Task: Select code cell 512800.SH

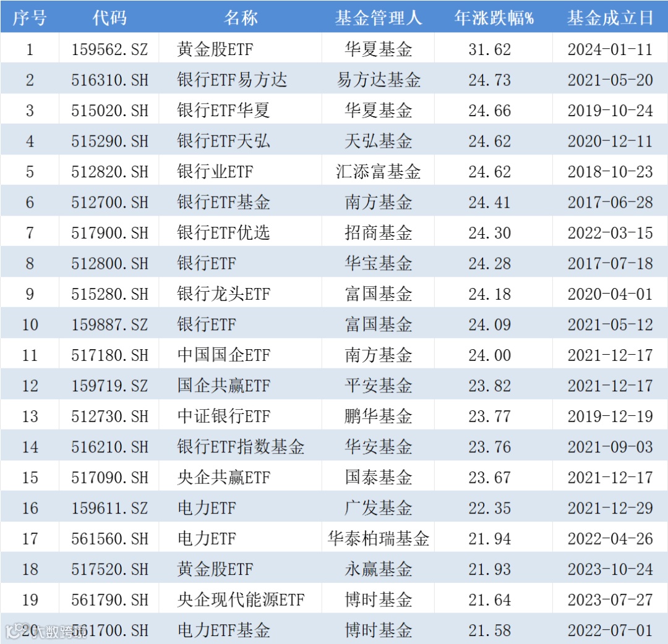Action: (109, 263)
